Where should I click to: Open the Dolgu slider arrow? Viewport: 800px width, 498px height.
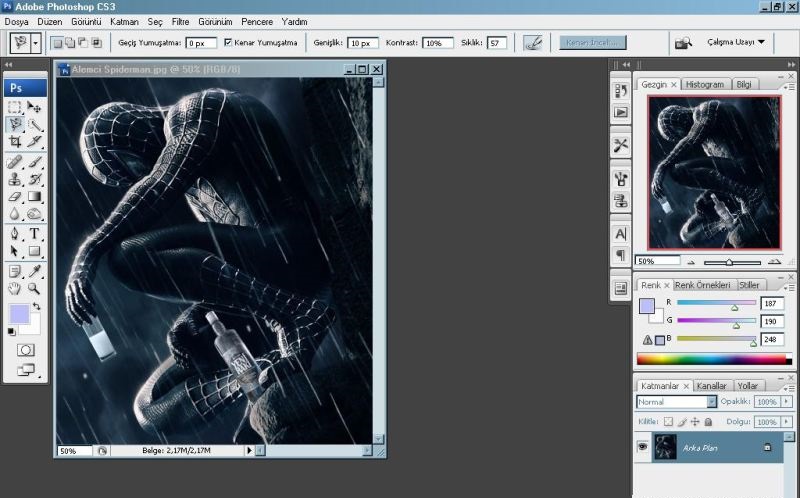click(x=786, y=422)
